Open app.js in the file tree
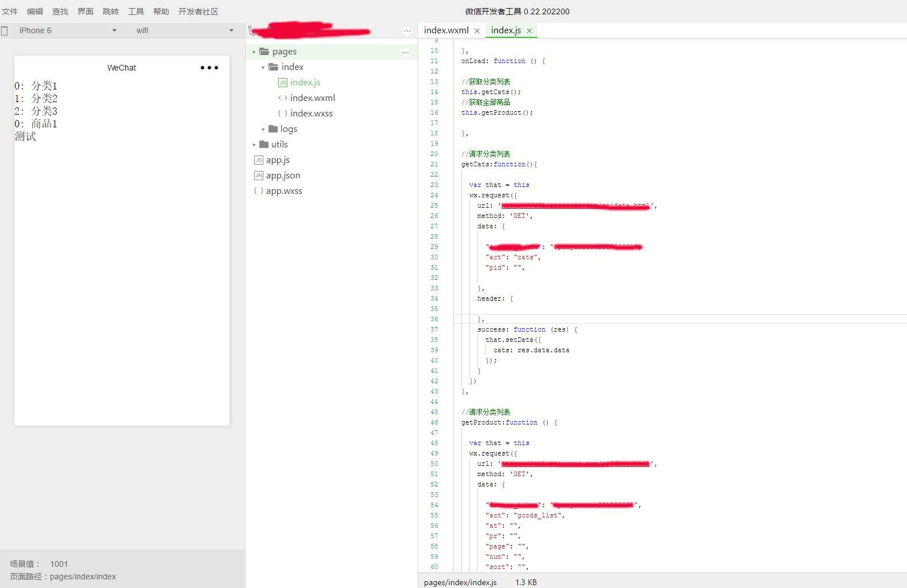The height and width of the screenshot is (588, 907). point(278,160)
